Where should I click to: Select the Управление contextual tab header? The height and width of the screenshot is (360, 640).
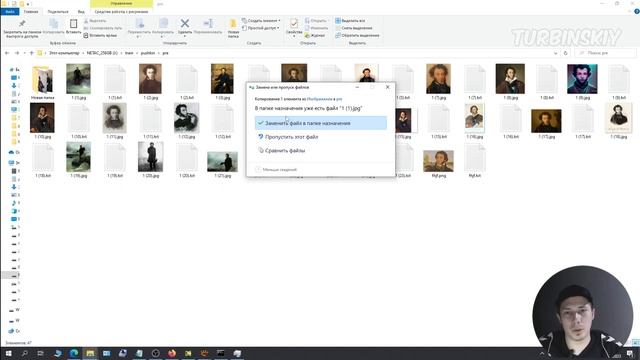coord(121,4)
